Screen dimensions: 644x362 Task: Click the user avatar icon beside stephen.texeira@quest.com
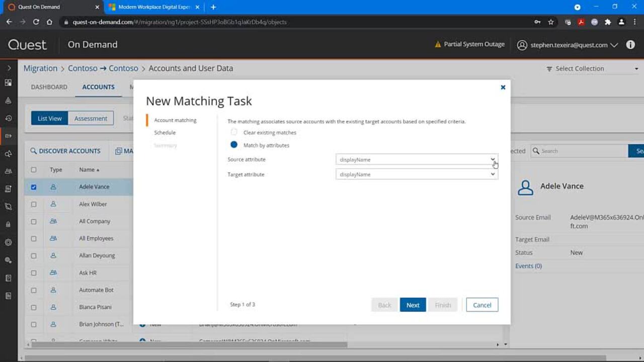(x=522, y=45)
